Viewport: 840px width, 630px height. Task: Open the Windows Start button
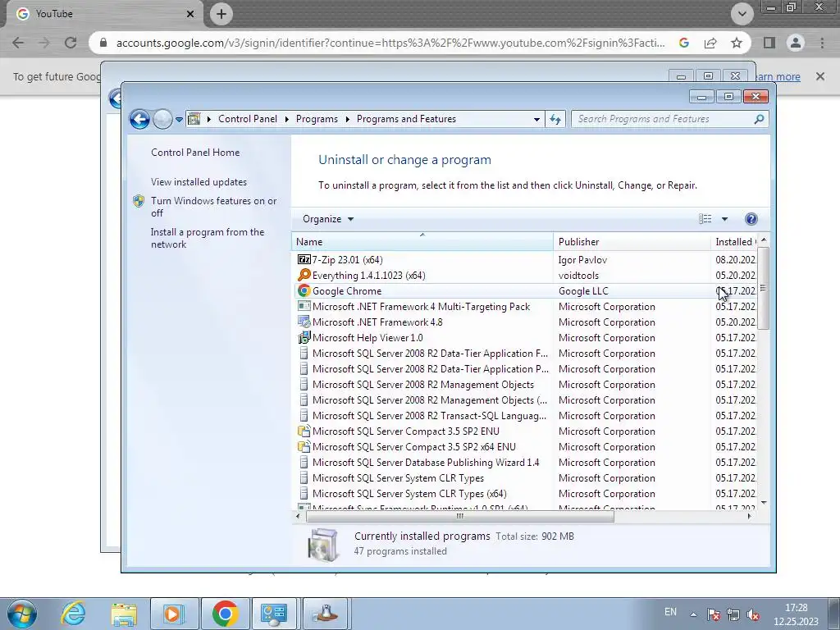coord(21,614)
